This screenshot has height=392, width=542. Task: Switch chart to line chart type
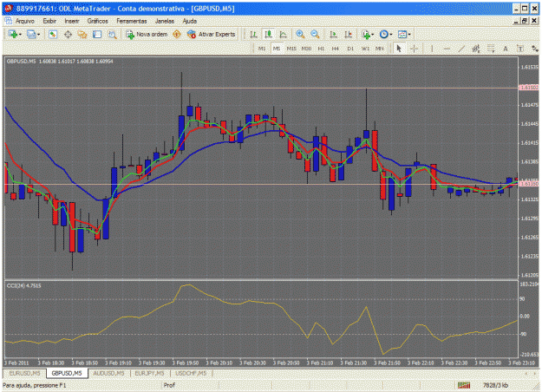283,34
